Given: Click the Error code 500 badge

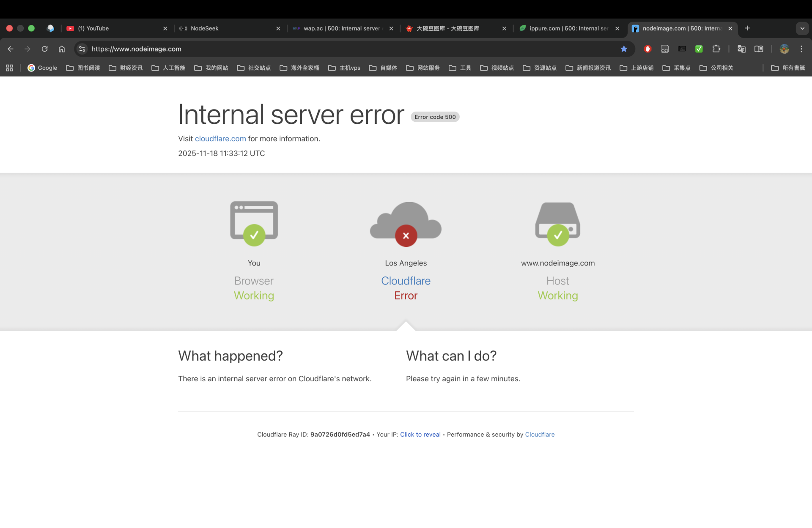Looking at the screenshot, I should click(x=435, y=117).
